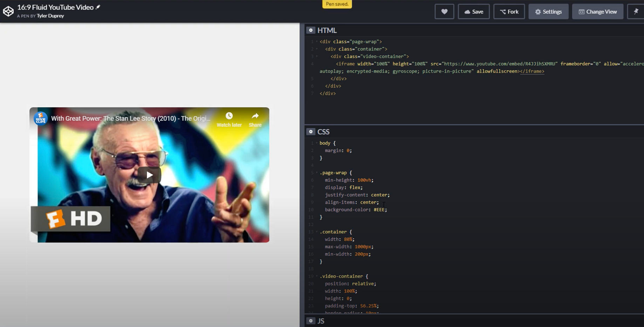Fold the .page-wrap CSS rule
Image resolution: width=644 pixels, height=327 pixels.
(317, 173)
